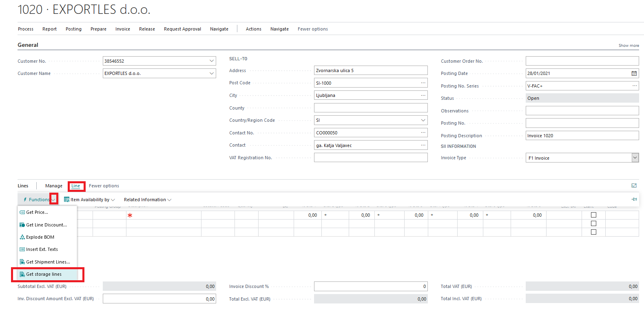Collapse the Functions dropdown arrow

54,200
